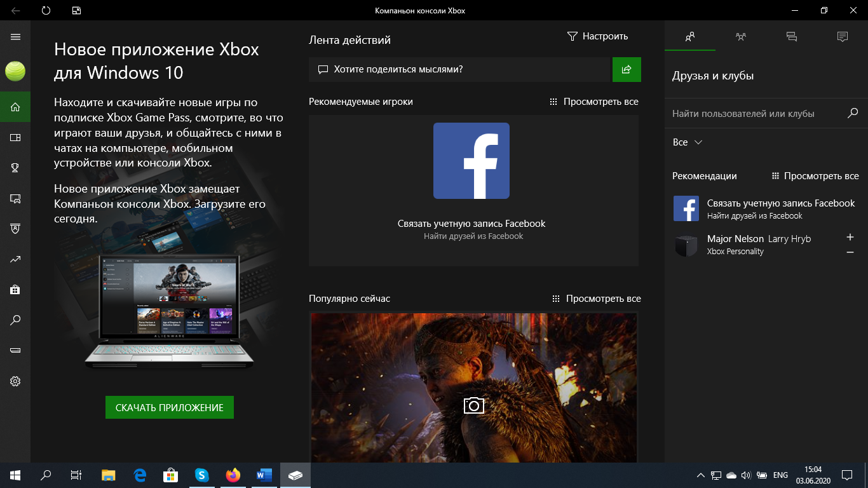Switch to Activity alerts tab icon
The width and height of the screenshot is (868, 488).
tap(843, 37)
